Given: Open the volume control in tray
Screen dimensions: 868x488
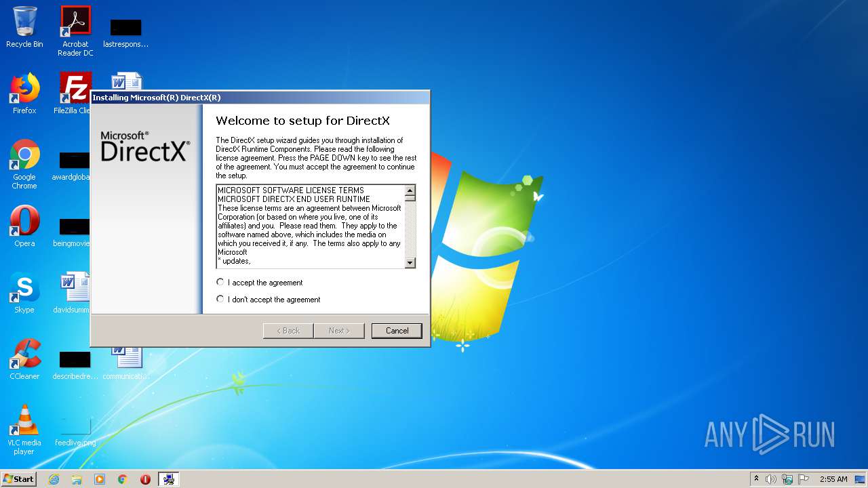Looking at the screenshot, I should (x=771, y=479).
